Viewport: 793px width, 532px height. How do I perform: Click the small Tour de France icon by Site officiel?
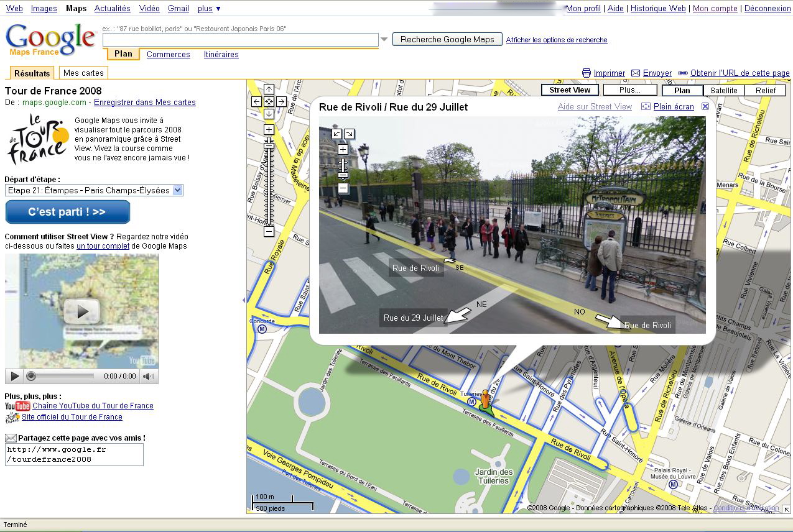(12, 417)
